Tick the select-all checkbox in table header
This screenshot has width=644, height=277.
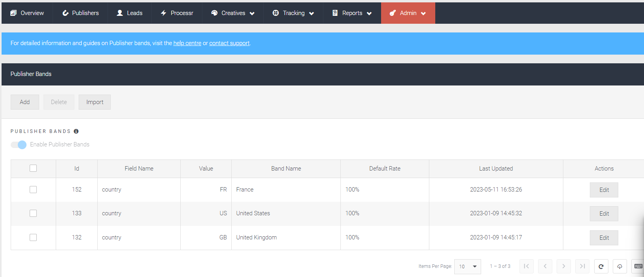[33, 168]
